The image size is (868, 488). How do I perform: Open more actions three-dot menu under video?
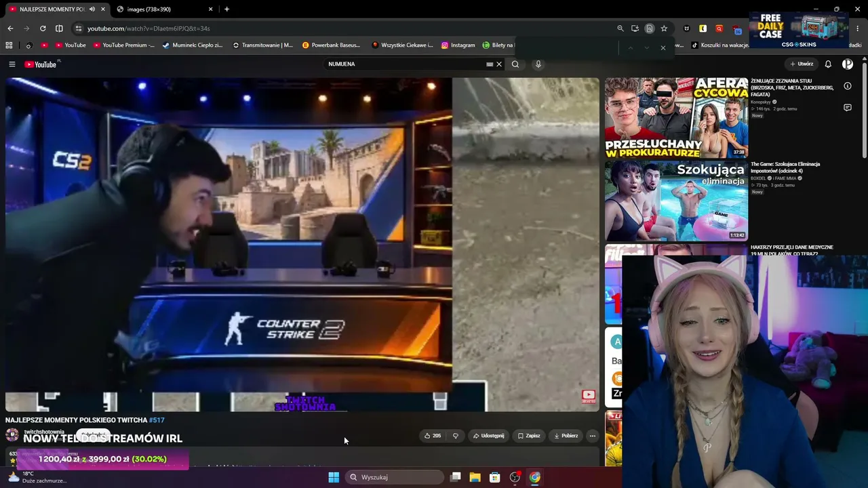[x=592, y=436]
